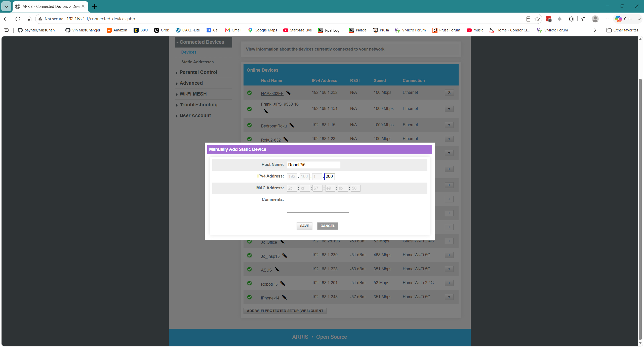Click the browser Refresh icon
This screenshot has width=644, height=347.
coord(18,19)
